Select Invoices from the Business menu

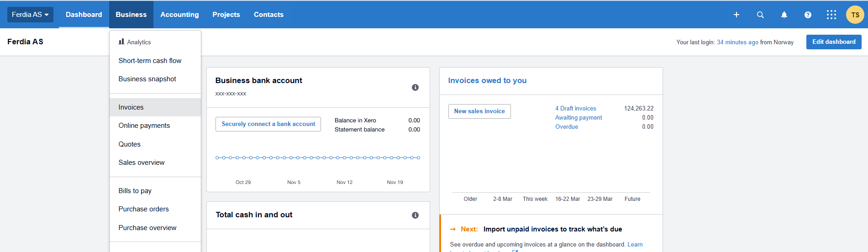131,107
